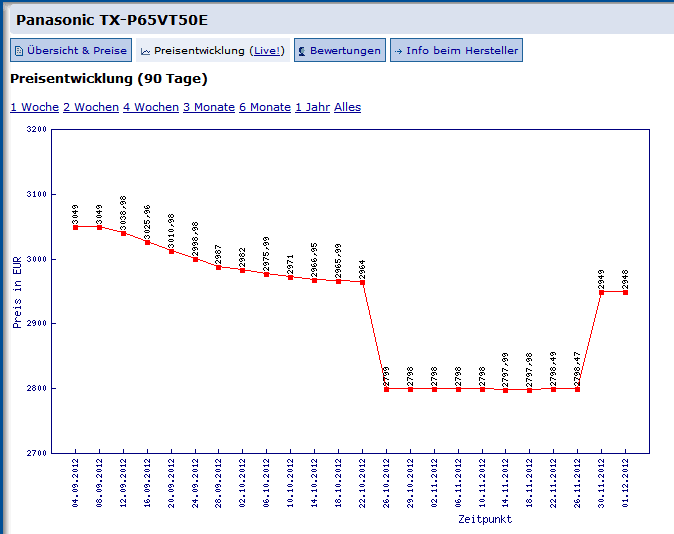
Task: Show price history for 1 Jahr
Action: point(312,107)
